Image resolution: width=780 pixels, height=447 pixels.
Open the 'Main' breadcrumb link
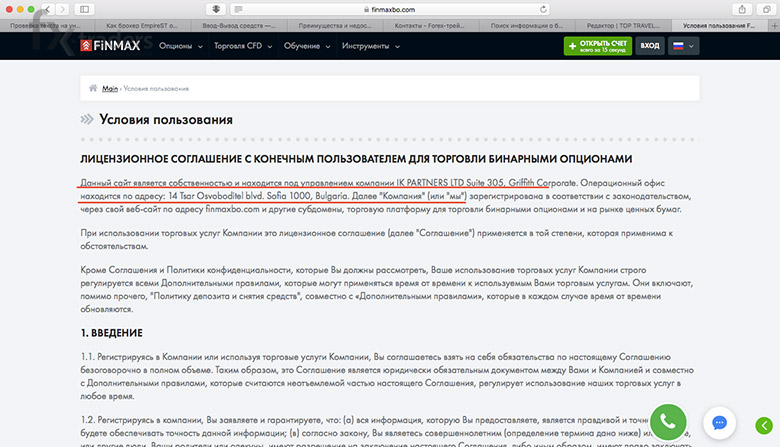110,89
